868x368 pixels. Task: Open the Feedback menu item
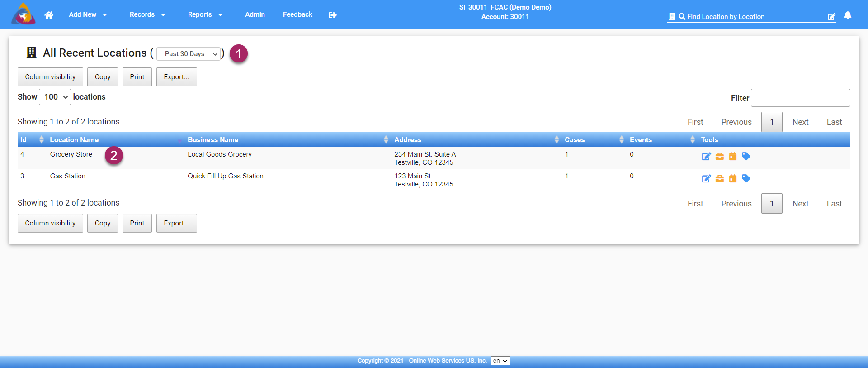[x=297, y=14]
